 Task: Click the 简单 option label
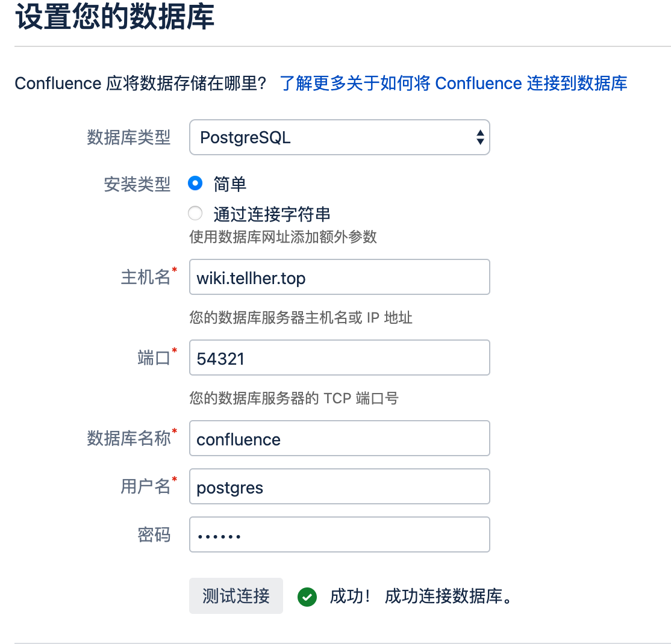(230, 184)
